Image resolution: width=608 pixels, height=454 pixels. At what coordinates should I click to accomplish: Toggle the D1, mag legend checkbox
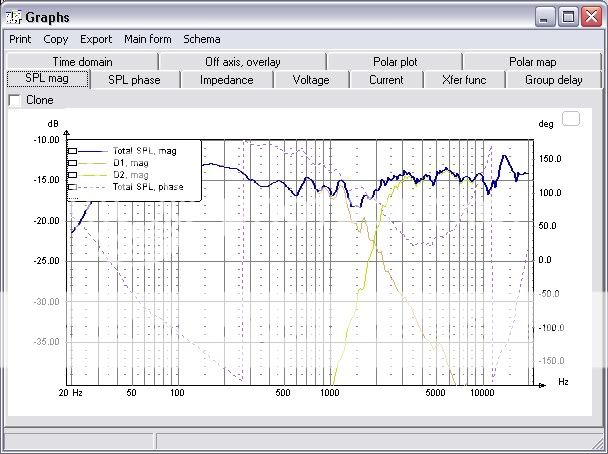pyautogui.click(x=73, y=163)
